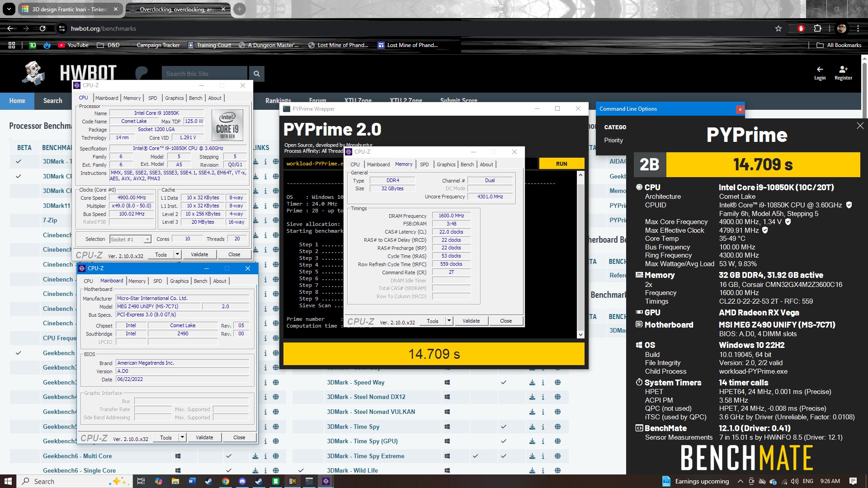Image resolution: width=868 pixels, height=488 pixels.
Task: Open Microsoft Word from the taskbar
Action: coord(192,481)
